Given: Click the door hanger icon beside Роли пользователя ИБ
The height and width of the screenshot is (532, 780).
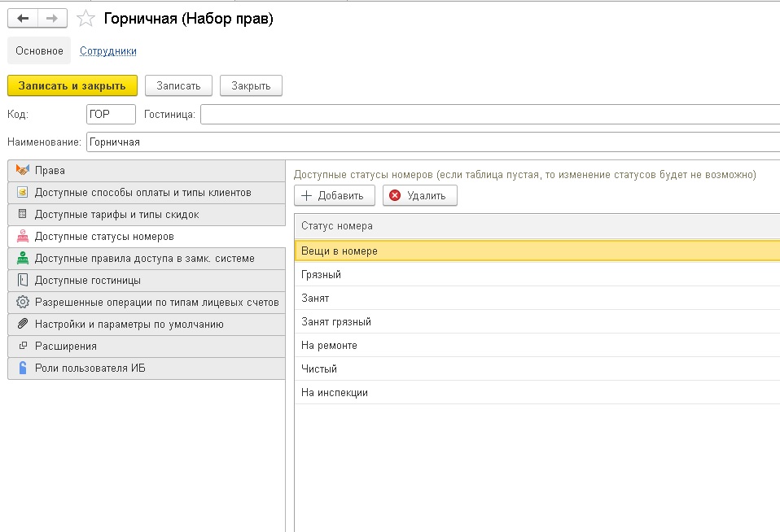Looking at the screenshot, I should pos(23,368).
